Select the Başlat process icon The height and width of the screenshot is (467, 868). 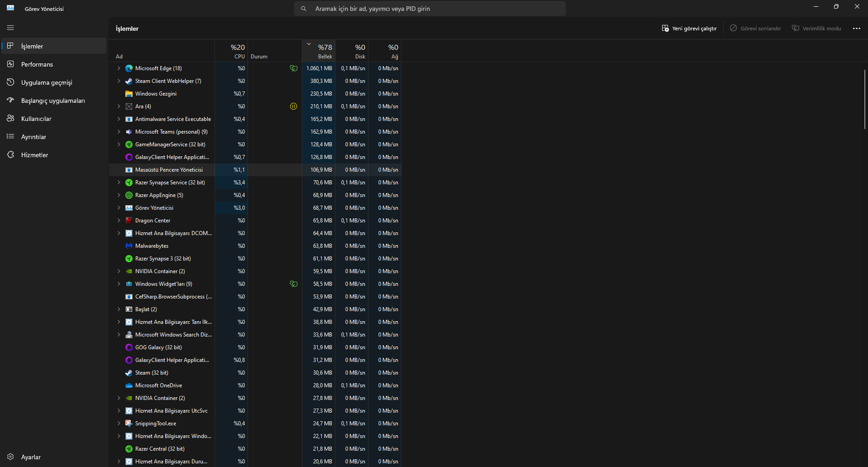click(x=129, y=309)
